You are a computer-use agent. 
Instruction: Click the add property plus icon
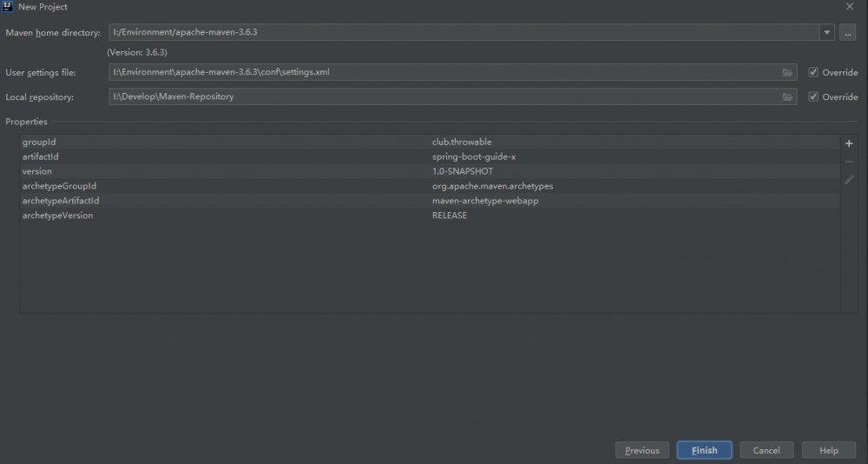(849, 143)
